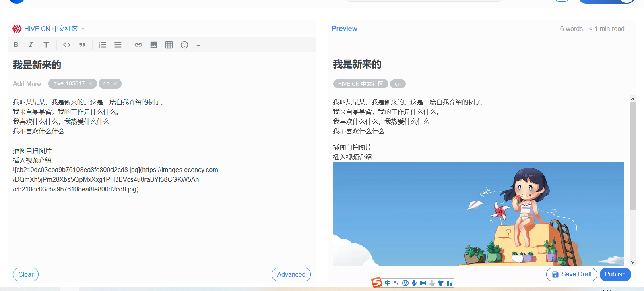Insert bulleted list
Viewport: 644px width, 291px height.
tap(118, 45)
